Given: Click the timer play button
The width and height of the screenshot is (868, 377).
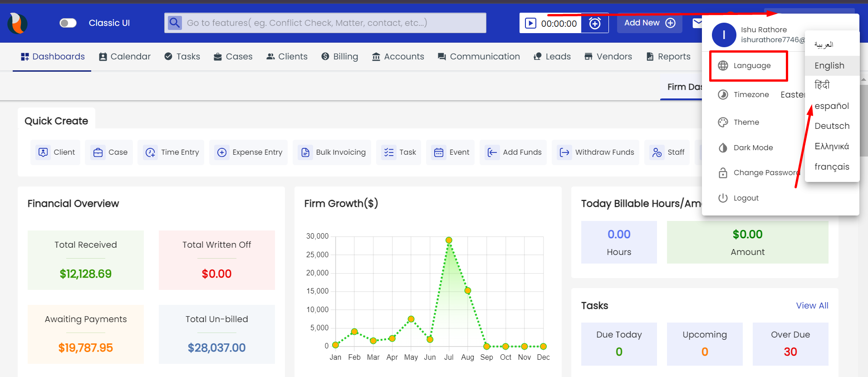Looking at the screenshot, I should 530,23.
